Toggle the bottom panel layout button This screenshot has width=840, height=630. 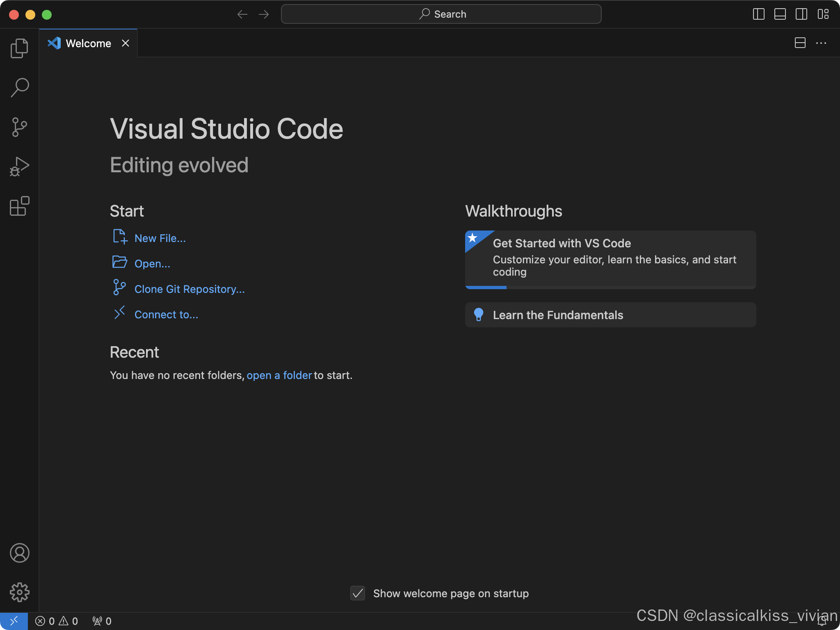780,14
